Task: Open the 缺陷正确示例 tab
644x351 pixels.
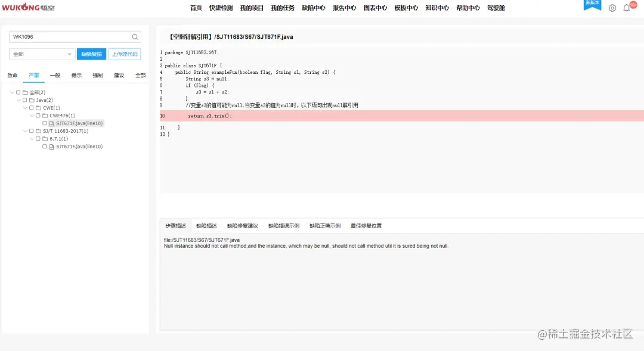Action: 325,226
